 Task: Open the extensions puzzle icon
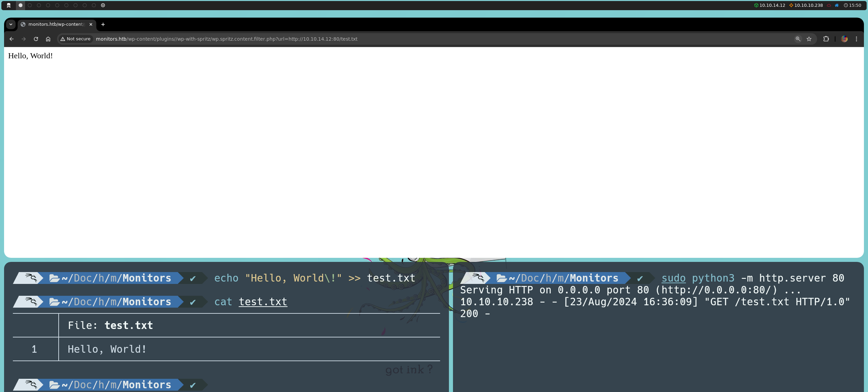(826, 39)
